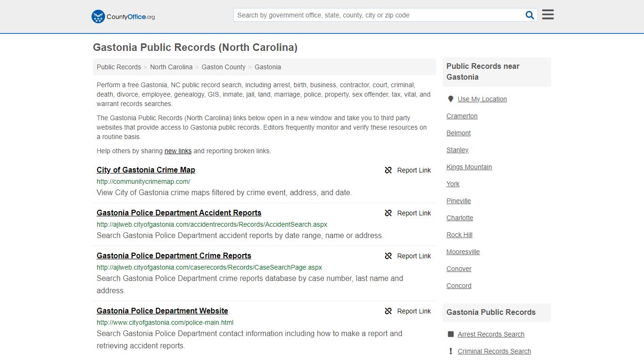Go to Belmont public records
The width and height of the screenshot is (644, 362).
458,133
